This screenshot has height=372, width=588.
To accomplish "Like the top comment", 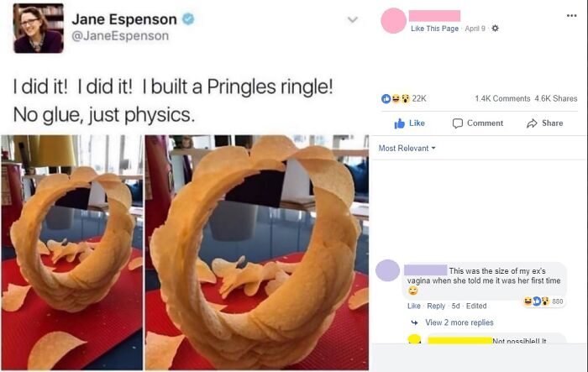I will (413, 306).
